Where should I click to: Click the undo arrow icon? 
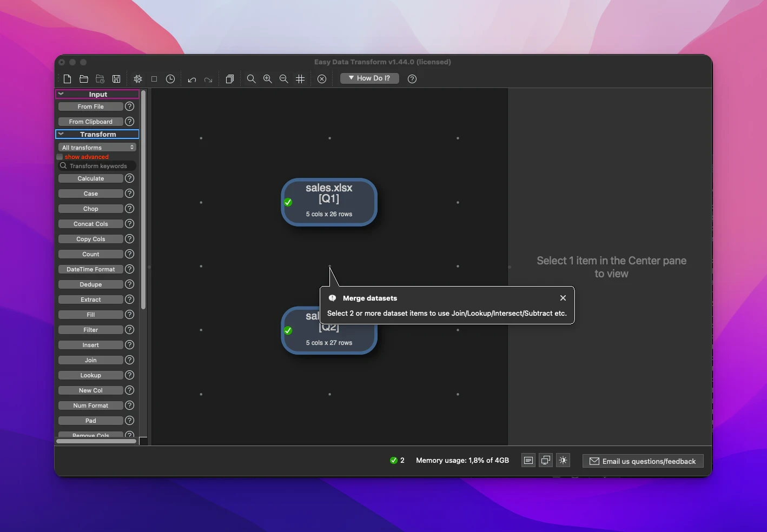pyautogui.click(x=191, y=79)
